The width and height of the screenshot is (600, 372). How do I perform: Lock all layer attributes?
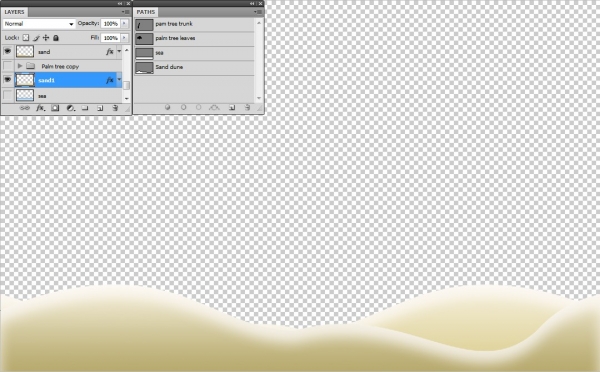click(56, 38)
